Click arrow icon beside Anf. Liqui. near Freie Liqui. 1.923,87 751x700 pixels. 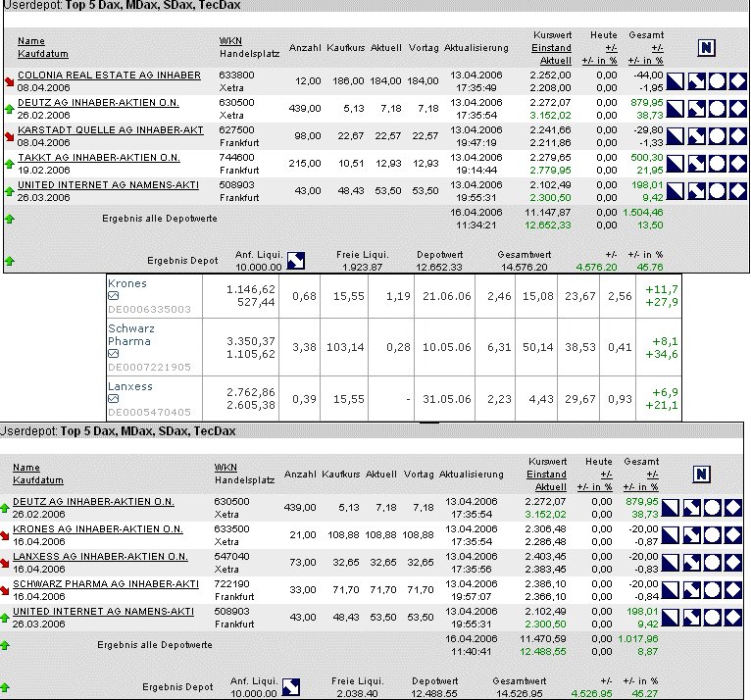[x=296, y=261]
